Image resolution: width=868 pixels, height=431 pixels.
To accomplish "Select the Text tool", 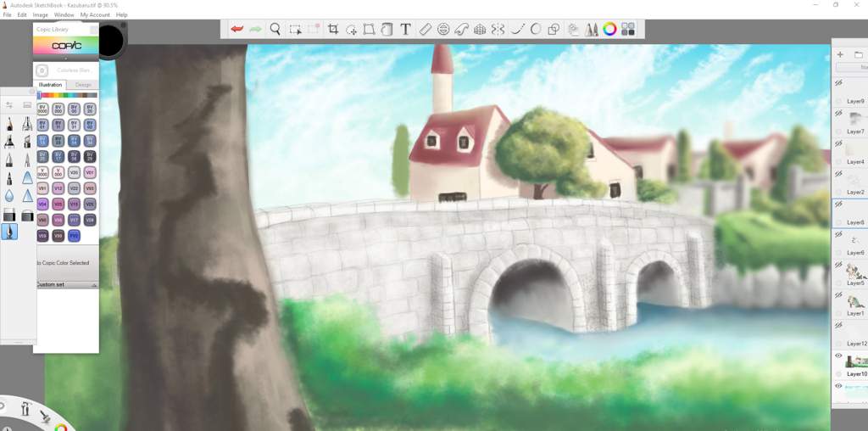I will pyautogui.click(x=405, y=29).
